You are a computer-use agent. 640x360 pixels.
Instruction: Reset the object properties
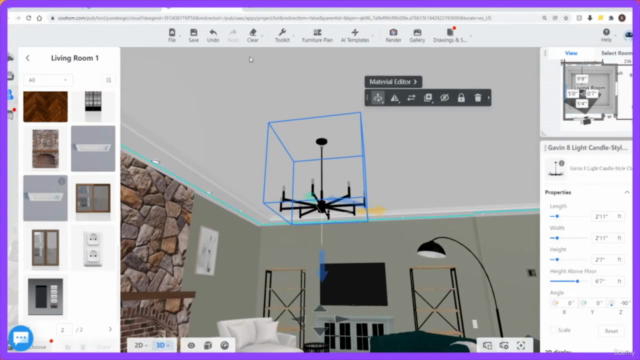click(x=611, y=331)
